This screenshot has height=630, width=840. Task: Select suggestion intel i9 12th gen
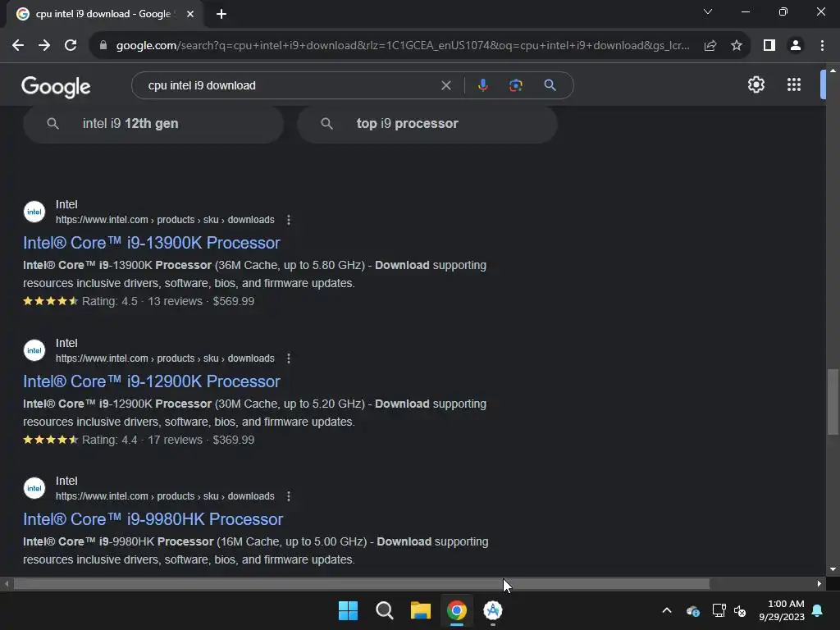click(x=153, y=124)
